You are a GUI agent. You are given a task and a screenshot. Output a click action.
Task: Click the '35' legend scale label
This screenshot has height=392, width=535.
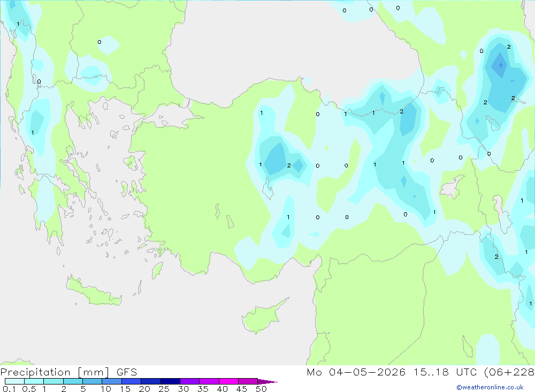point(203,389)
